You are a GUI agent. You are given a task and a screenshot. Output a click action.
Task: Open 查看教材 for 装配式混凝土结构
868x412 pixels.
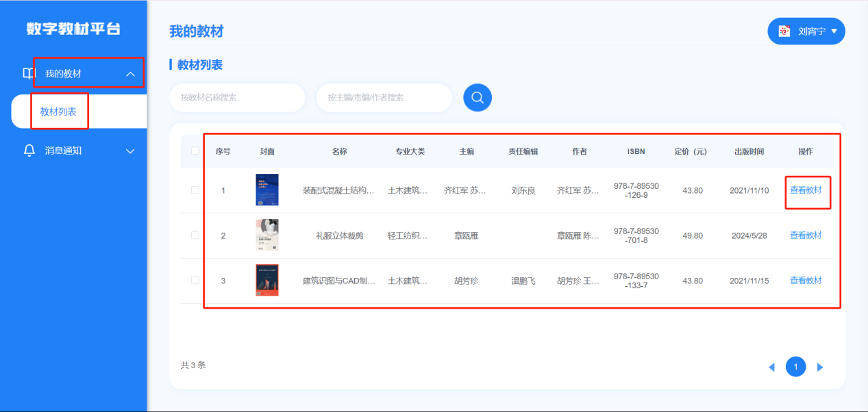[x=808, y=190]
